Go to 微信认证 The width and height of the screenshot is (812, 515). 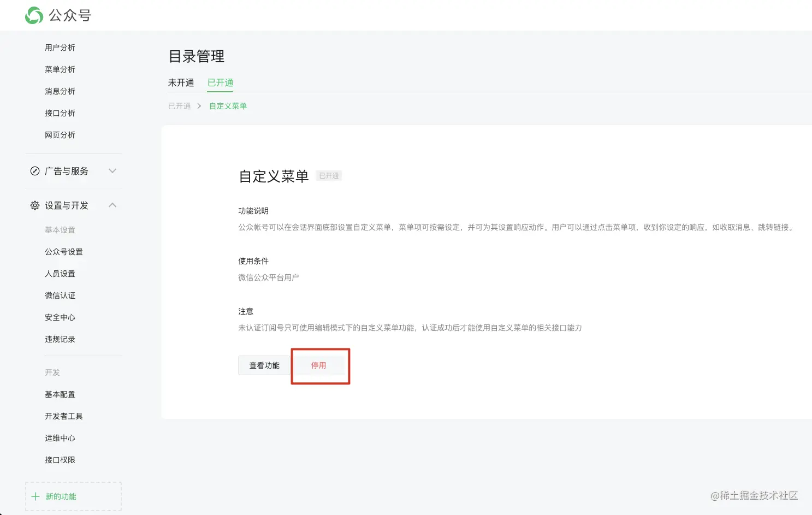click(x=60, y=295)
